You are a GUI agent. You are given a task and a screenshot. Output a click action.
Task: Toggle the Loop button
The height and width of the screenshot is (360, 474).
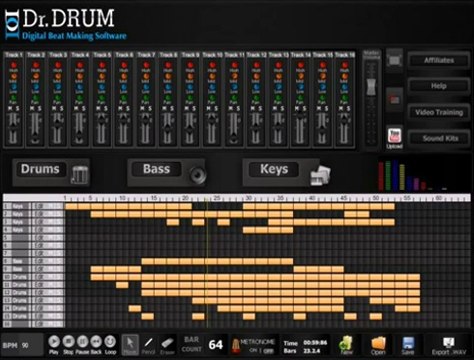110,342
